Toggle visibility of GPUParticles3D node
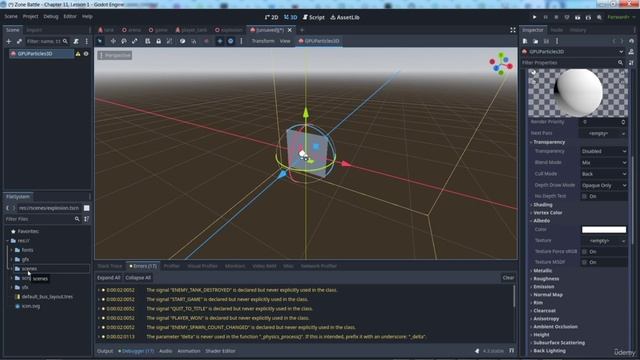 pos(86,53)
